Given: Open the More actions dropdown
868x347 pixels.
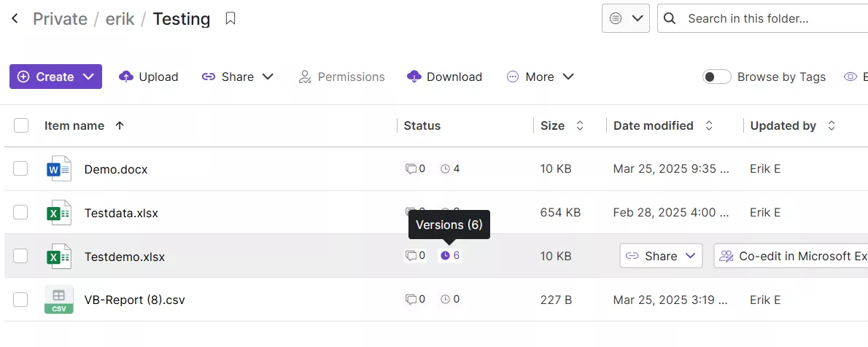Looking at the screenshot, I should [x=540, y=77].
